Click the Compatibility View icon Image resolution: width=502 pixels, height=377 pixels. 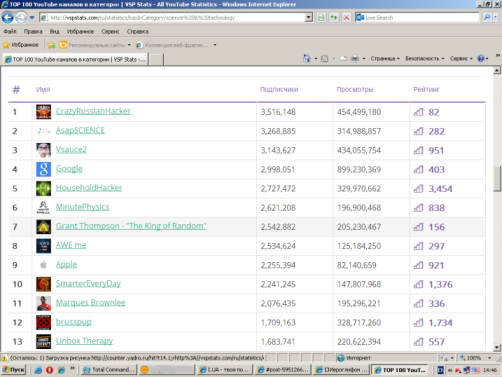point(321,18)
